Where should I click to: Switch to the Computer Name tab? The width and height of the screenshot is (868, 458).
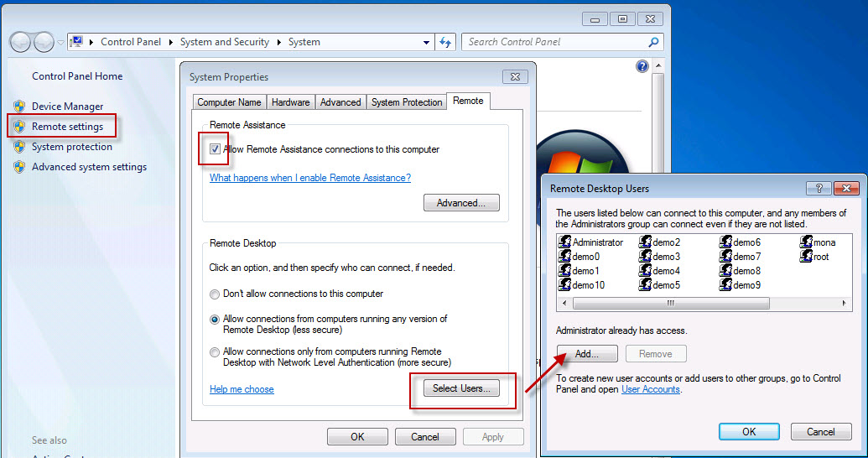pos(229,102)
